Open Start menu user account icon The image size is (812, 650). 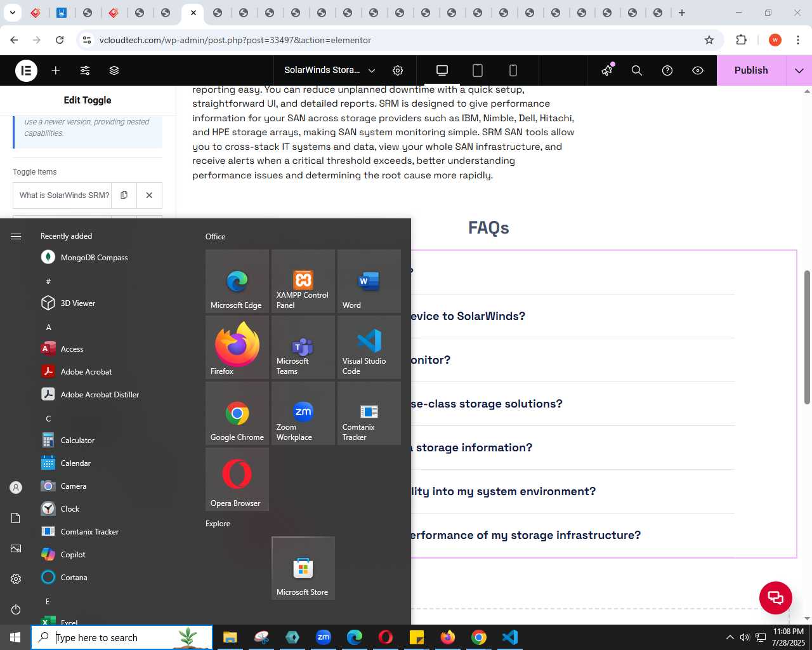[x=16, y=487]
